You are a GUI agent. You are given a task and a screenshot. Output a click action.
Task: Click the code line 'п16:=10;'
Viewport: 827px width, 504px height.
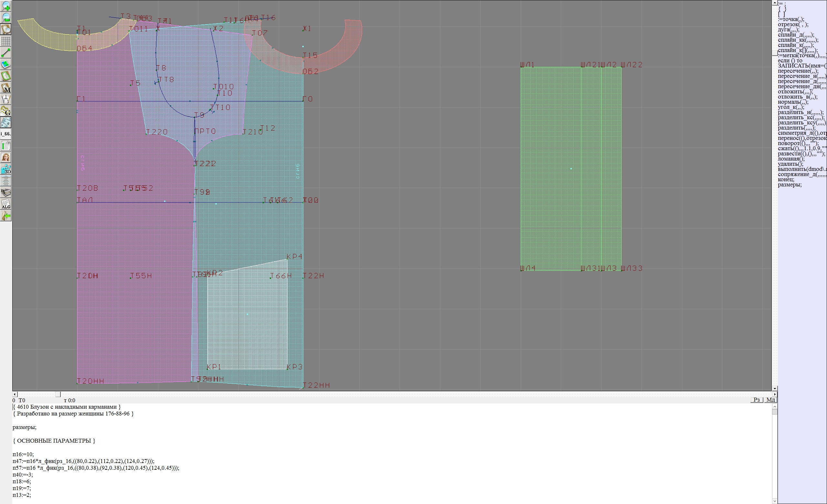[23, 454]
